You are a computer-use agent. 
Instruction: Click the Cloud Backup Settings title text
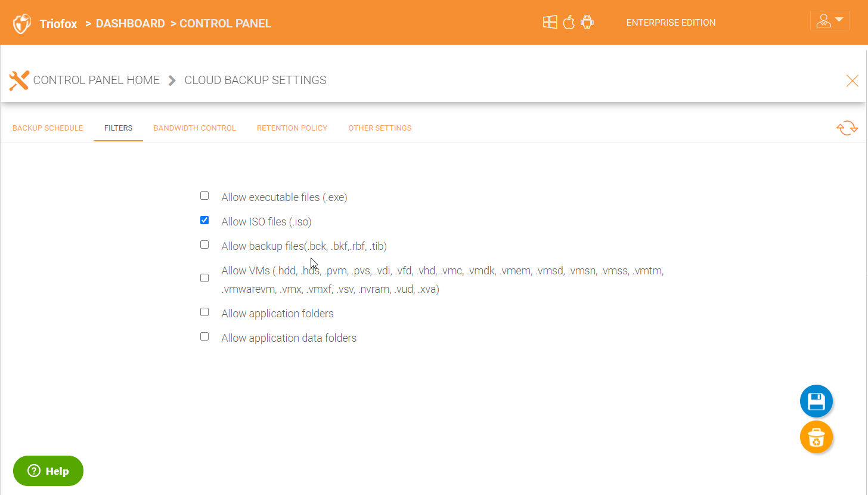[255, 80]
